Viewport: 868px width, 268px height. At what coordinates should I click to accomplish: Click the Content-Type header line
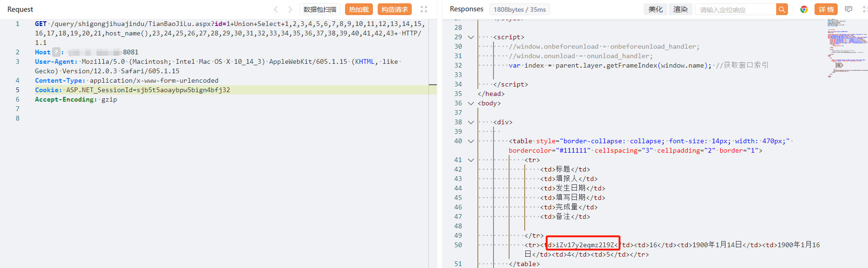coord(127,80)
